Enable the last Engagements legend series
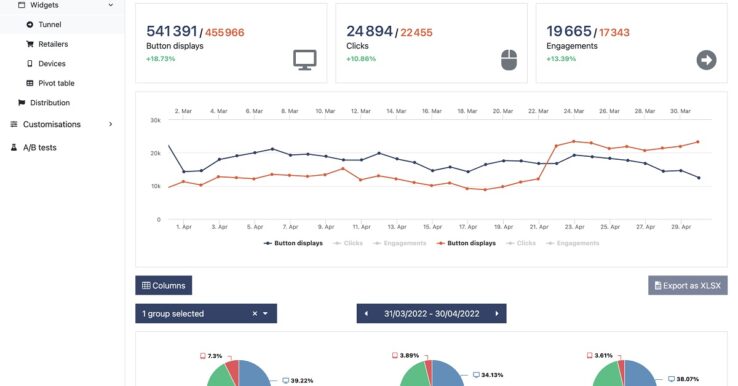 tap(573, 243)
